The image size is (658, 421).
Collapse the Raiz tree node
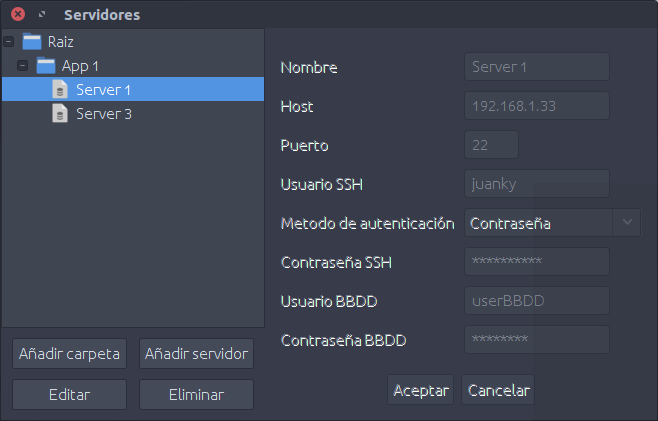(8, 42)
